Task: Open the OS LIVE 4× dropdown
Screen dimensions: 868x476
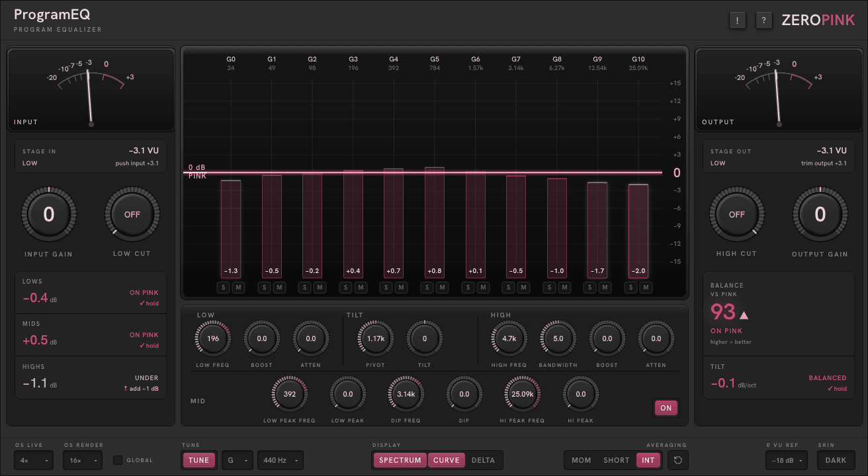Action: [34, 460]
